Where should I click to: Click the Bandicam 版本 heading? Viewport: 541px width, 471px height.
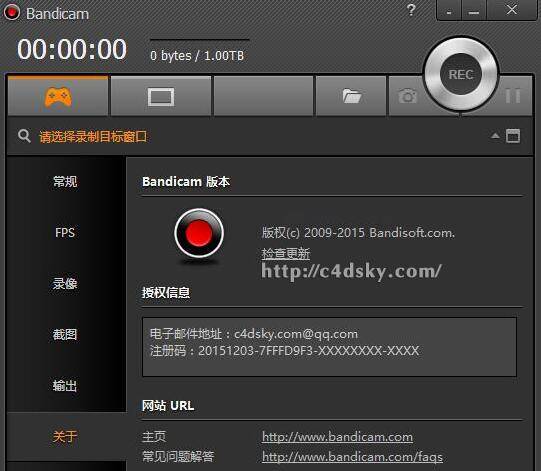186,181
